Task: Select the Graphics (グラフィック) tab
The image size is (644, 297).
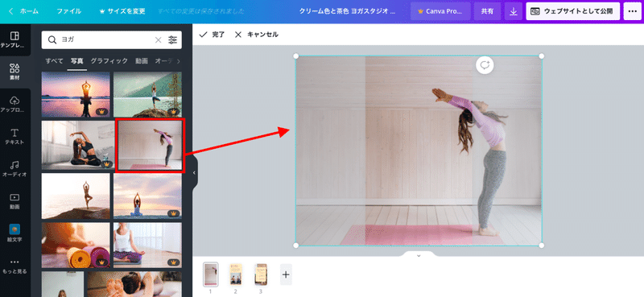Action: [x=109, y=61]
